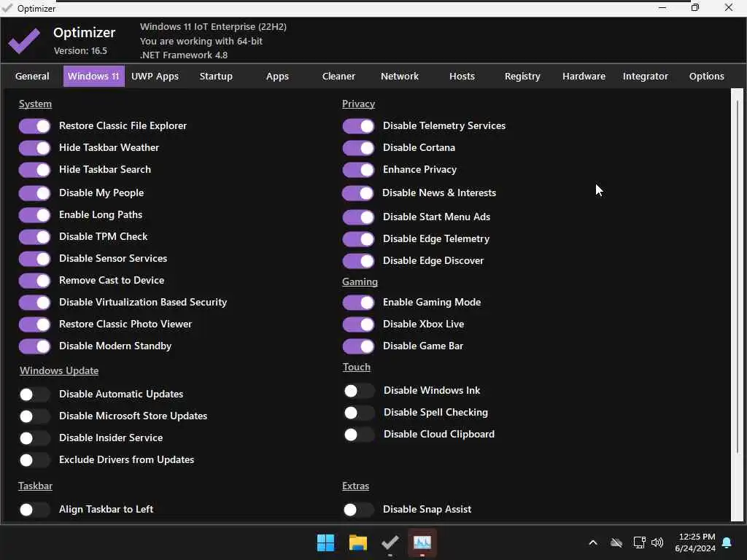Open the Apps tab
This screenshot has height=560, width=747.
[x=277, y=76]
